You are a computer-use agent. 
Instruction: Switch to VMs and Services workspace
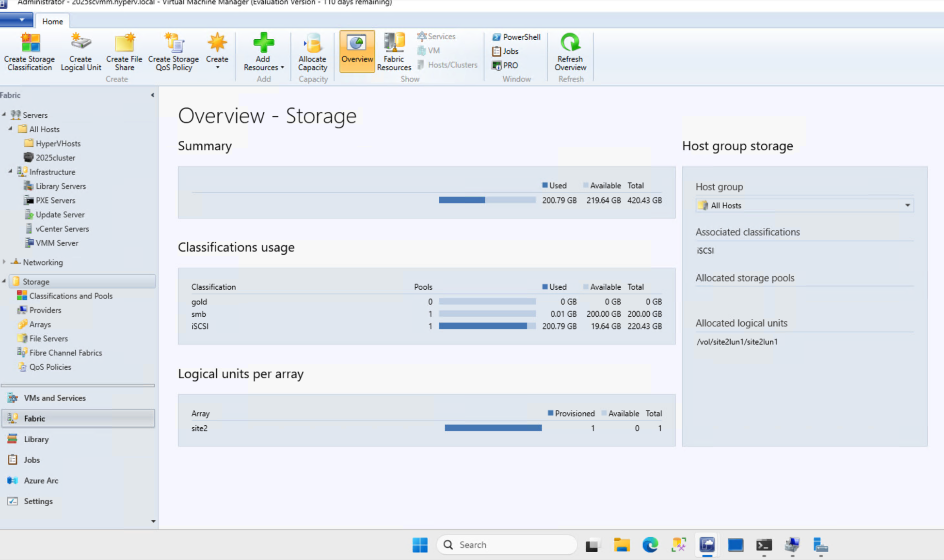click(x=54, y=398)
